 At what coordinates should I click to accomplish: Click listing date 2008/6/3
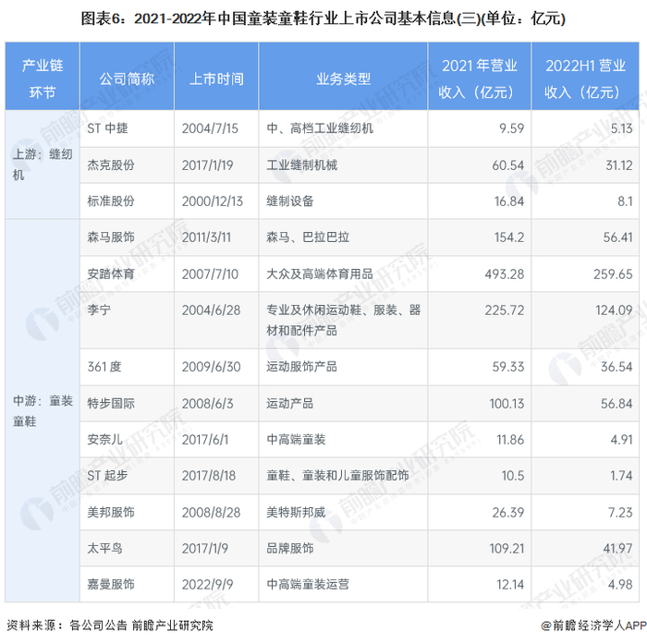208,403
